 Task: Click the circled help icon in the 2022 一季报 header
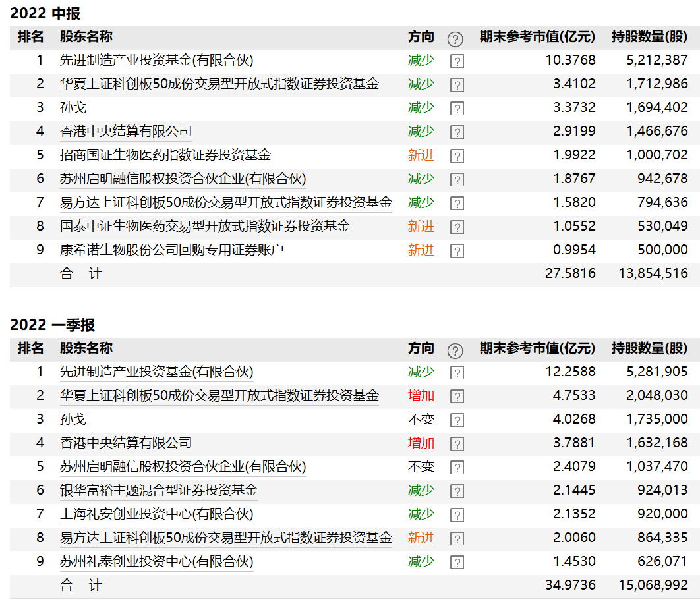(455, 350)
